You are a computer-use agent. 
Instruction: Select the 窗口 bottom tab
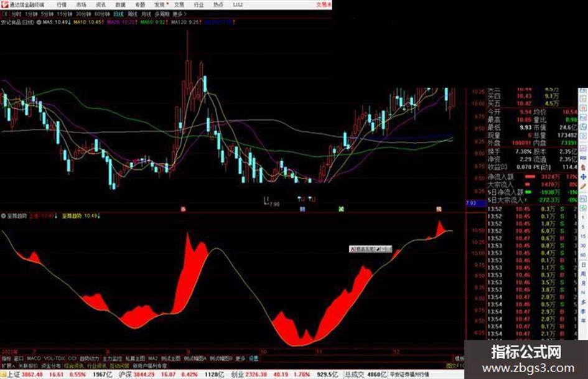coord(19,358)
